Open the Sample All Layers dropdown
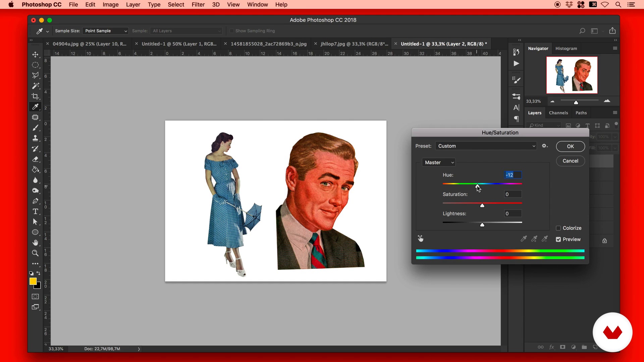Viewport: 644px width, 362px height. (186, 31)
